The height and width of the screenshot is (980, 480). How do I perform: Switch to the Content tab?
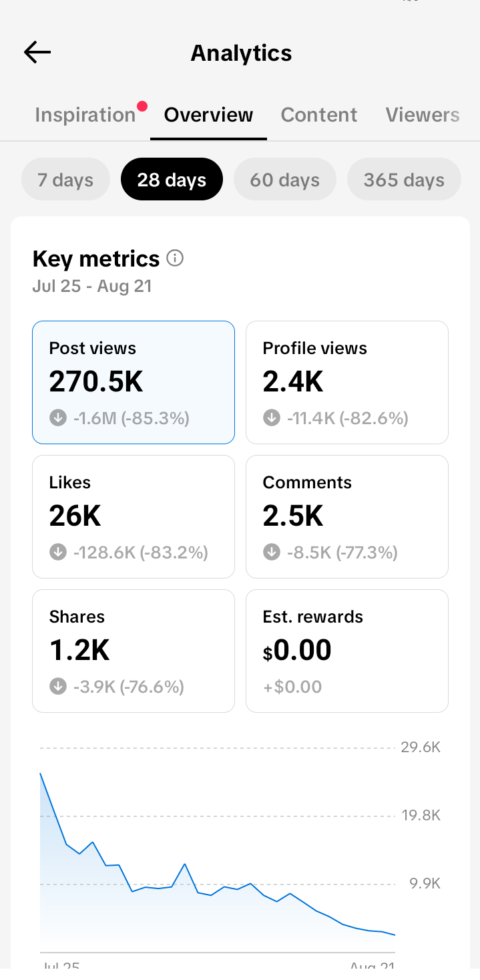pyautogui.click(x=319, y=115)
